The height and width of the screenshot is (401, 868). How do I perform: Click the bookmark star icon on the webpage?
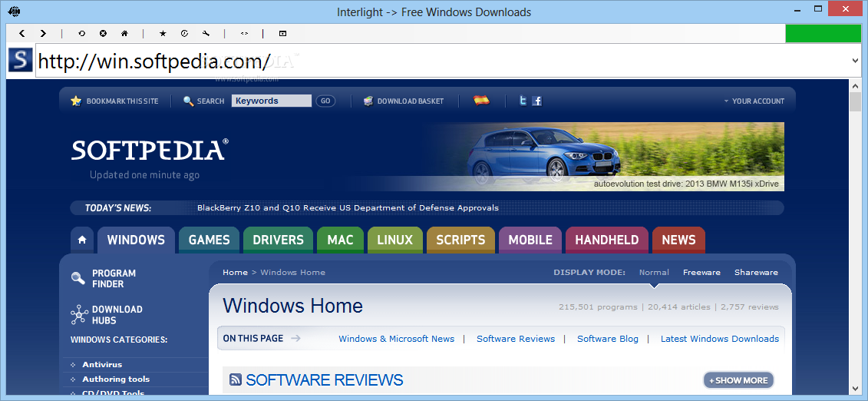(76, 101)
